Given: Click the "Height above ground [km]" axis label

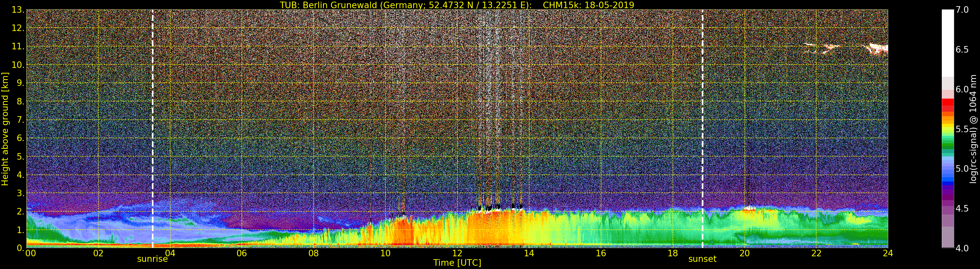Looking at the screenshot, I should point(5,129).
